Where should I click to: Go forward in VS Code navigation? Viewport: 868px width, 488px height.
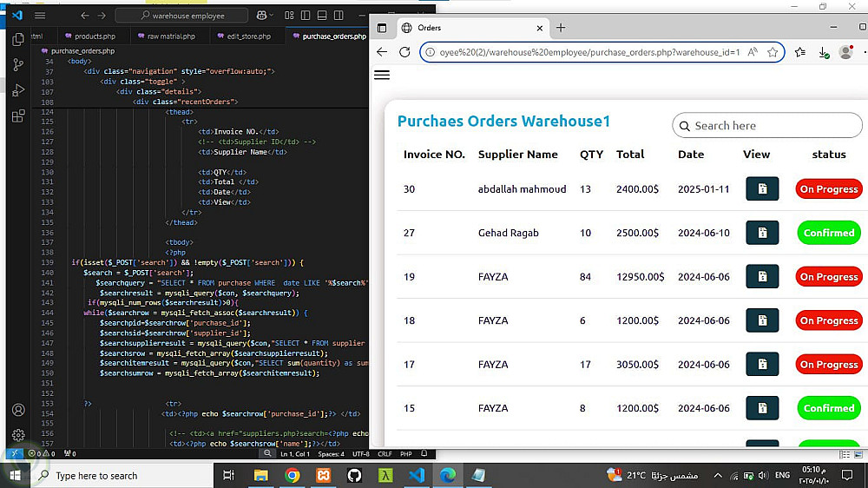[102, 16]
